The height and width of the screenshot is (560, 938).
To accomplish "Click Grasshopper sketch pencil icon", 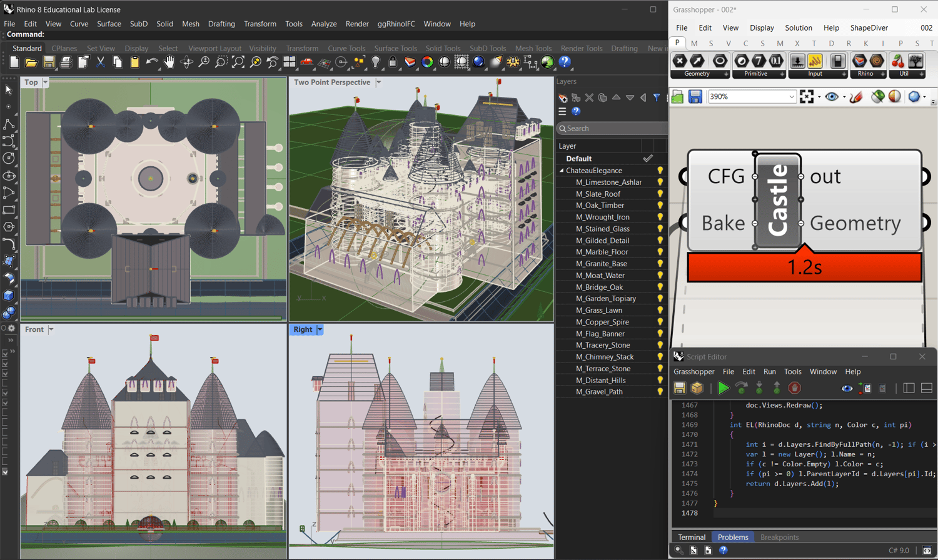I will click(856, 97).
